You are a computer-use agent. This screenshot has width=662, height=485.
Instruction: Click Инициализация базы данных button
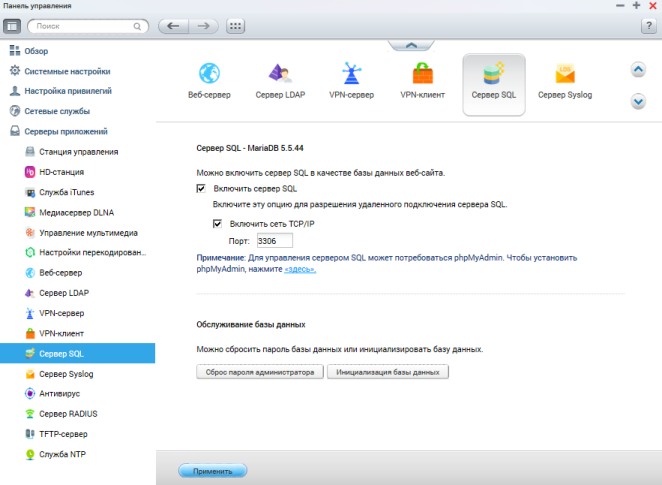point(388,372)
